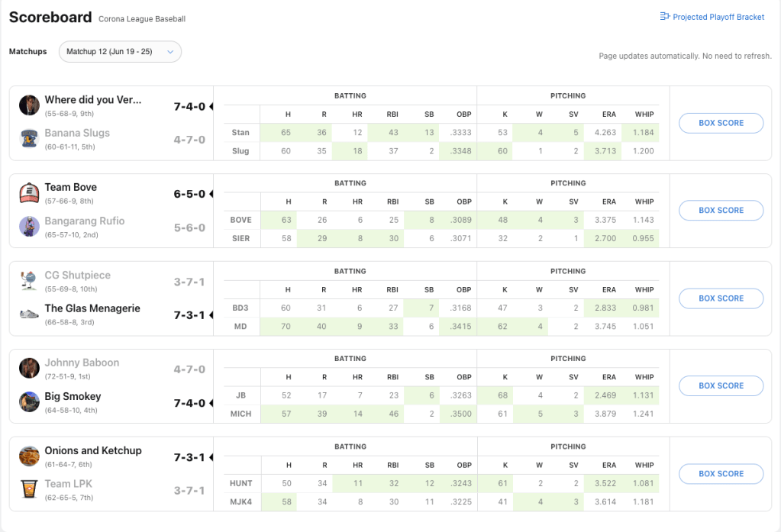Click Big Smokey team avatar
781x532 pixels.
point(29,401)
